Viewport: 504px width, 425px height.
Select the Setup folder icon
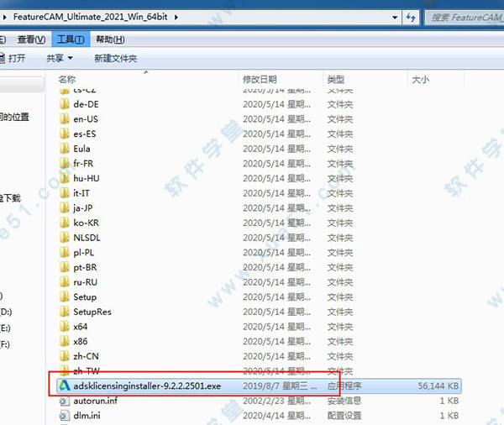[65, 296]
